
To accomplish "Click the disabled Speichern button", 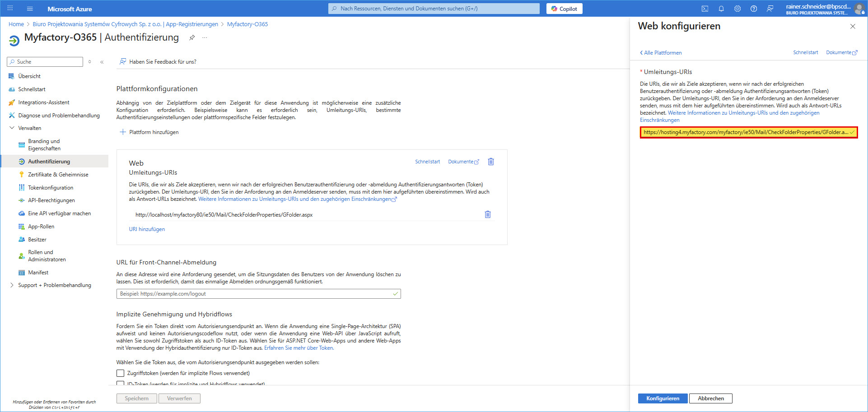I will click(x=136, y=398).
